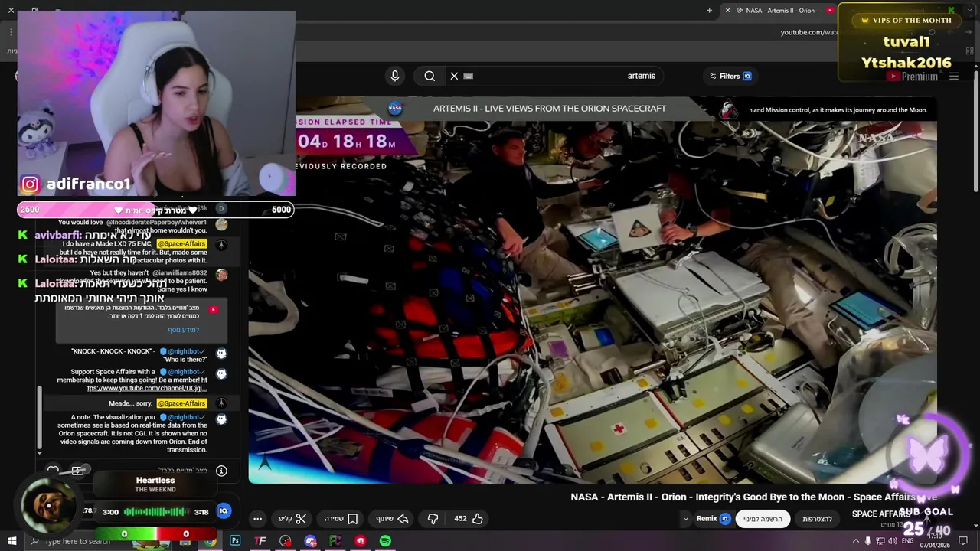Dislike the video with thumbs down
980x551 pixels.
(x=433, y=518)
